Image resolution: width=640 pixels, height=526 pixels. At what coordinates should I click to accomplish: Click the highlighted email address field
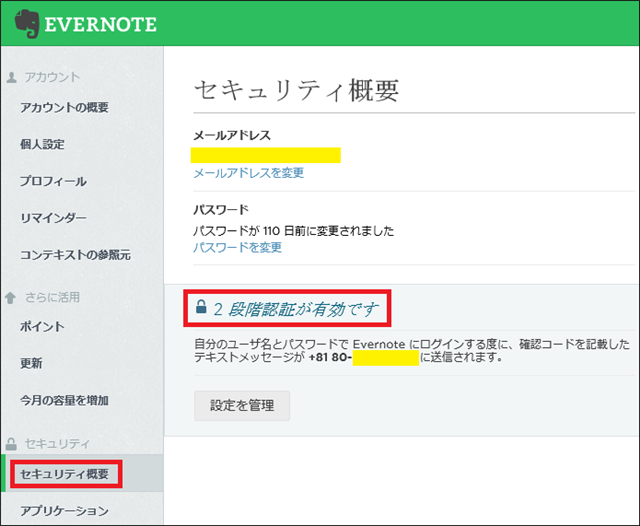[266, 155]
